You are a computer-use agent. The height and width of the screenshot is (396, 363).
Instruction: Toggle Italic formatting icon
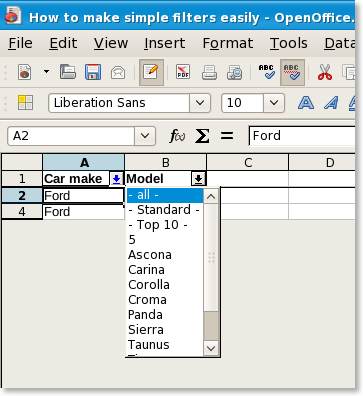tap(331, 103)
